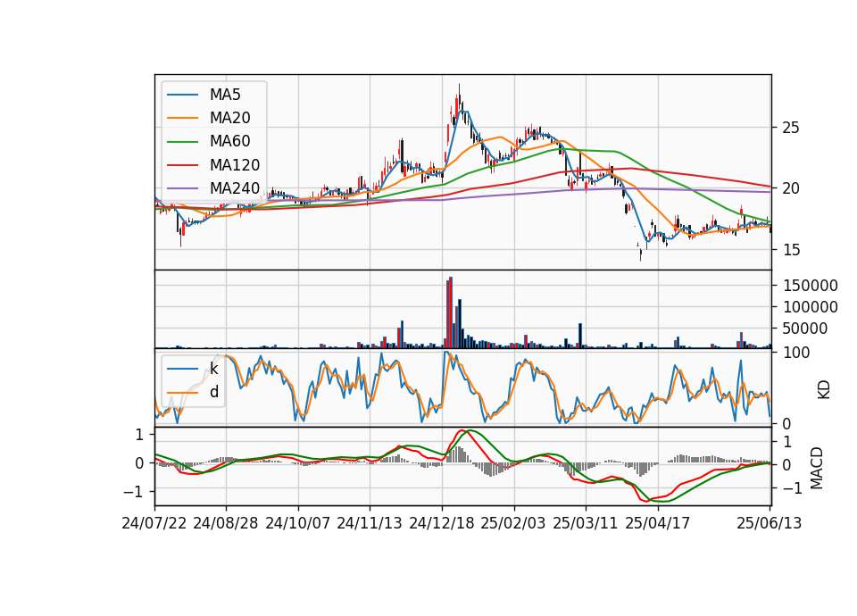Viewport: 857px width, 616px height.
Task: Click the price axis value 25
Action: (x=791, y=128)
